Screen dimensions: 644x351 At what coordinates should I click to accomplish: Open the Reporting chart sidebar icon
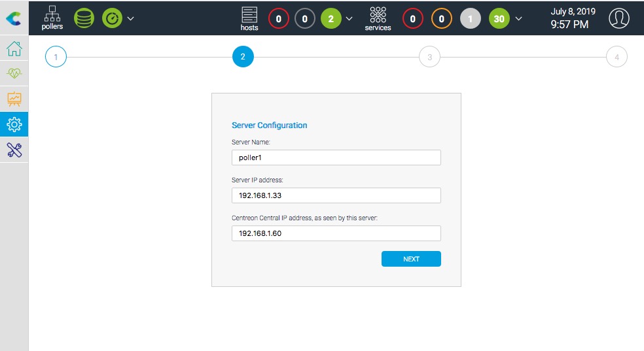point(14,99)
